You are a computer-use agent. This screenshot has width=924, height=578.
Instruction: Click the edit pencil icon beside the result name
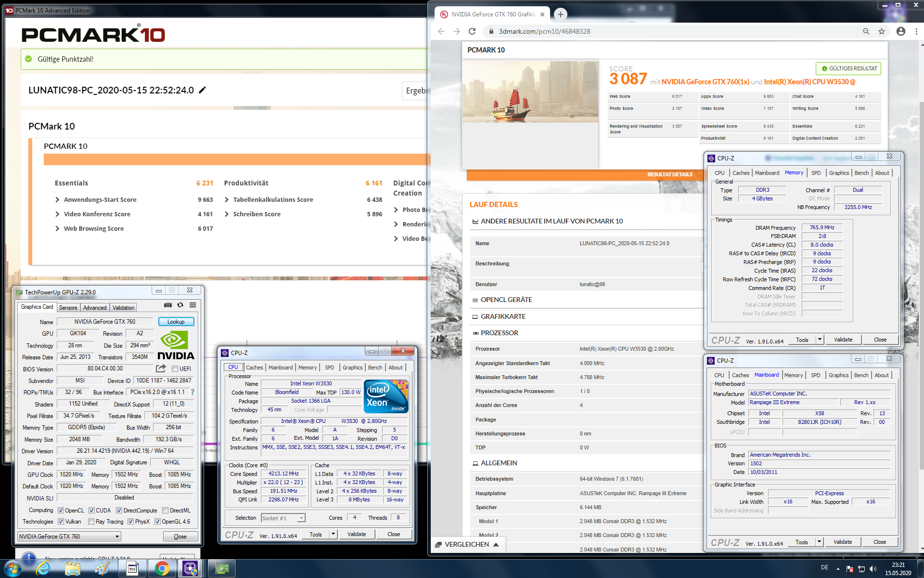[203, 90]
